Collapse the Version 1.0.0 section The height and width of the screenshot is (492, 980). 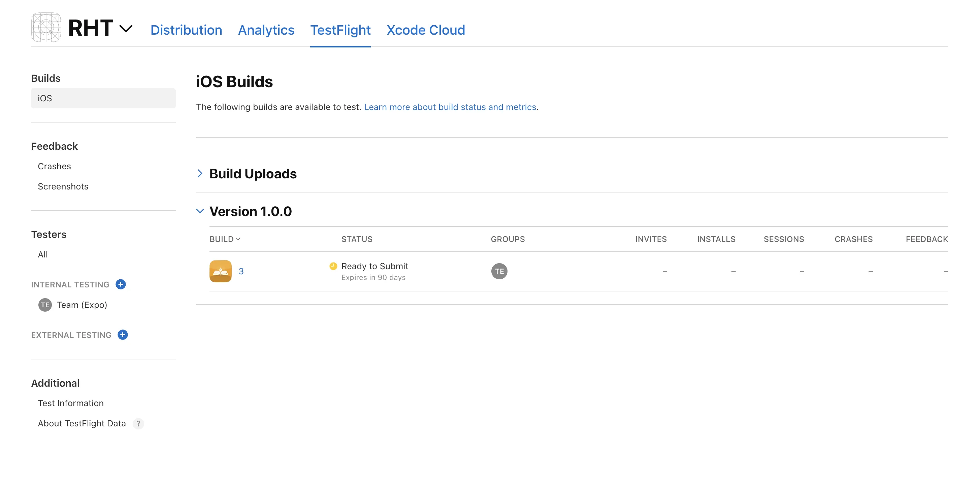click(x=200, y=211)
